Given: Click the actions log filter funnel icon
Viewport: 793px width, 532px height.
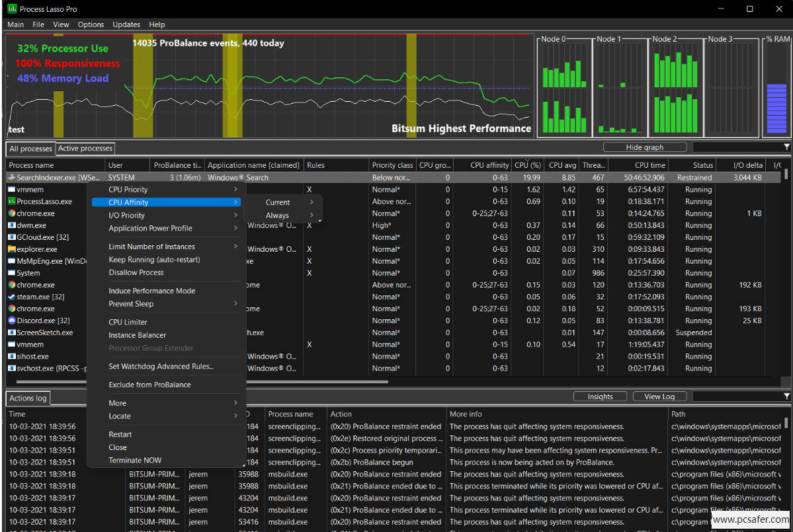Looking at the screenshot, I should coord(786,397).
